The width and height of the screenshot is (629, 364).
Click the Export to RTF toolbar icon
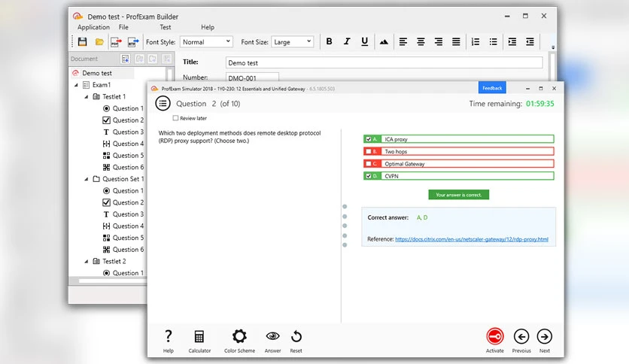(x=133, y=41)
